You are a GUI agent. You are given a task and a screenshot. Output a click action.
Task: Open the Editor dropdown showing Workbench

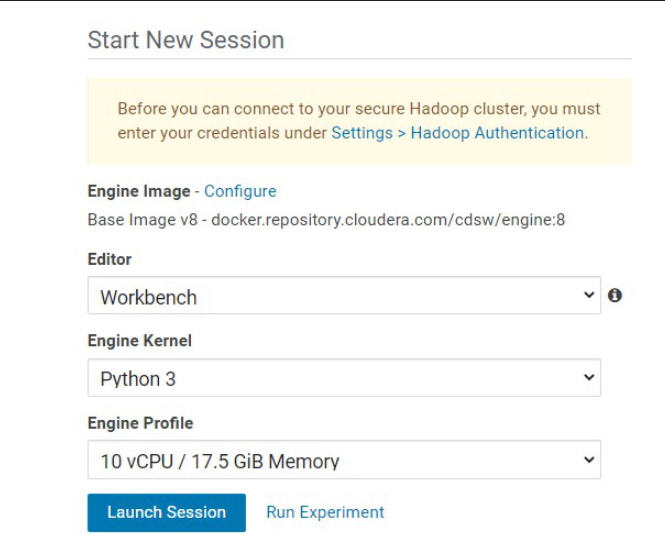pyautogui.click(x=344, y=295)
